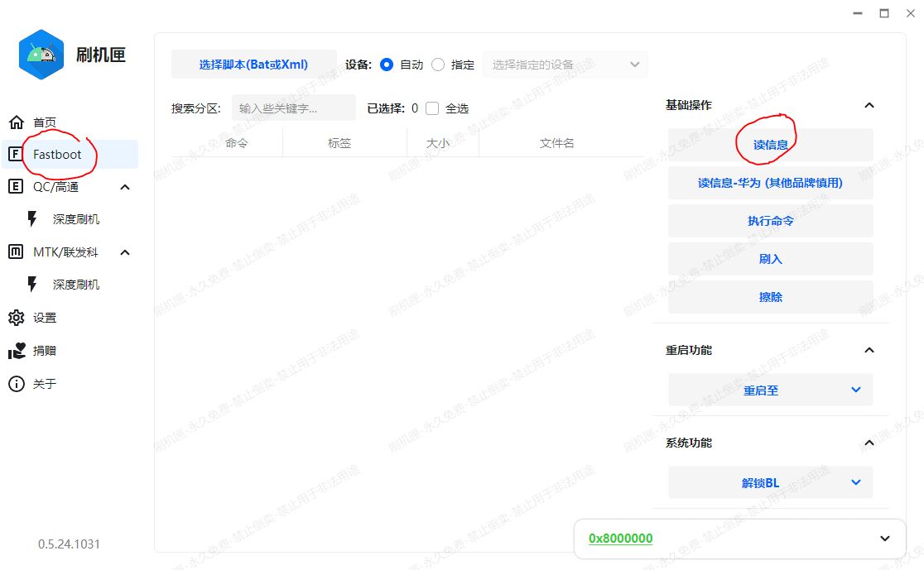This screenshot has width=924, height=570.
Task: Open the 选择指定的设备 dropdown
Action: [x=565, y=65]
